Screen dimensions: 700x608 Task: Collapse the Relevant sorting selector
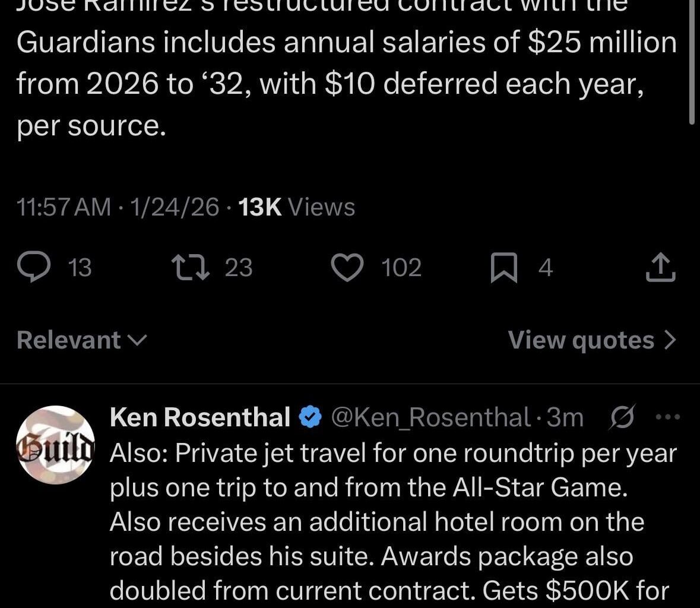coord(138,340)
